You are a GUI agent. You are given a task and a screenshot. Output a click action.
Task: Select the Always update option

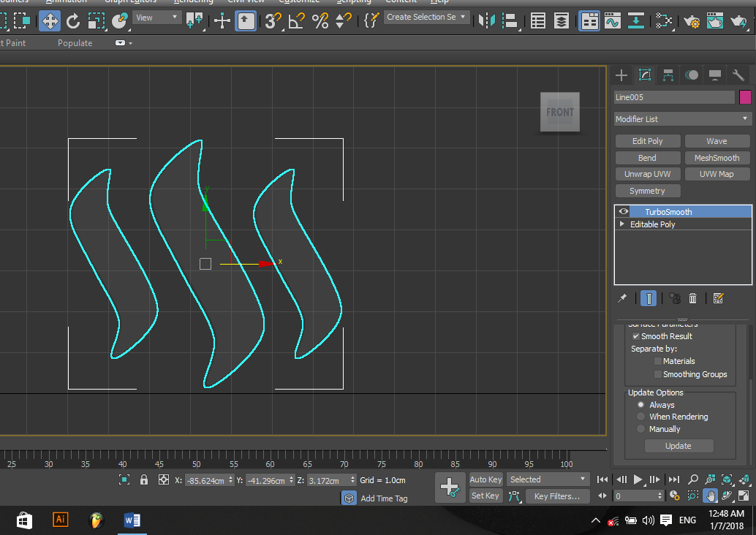pos(640,404)
